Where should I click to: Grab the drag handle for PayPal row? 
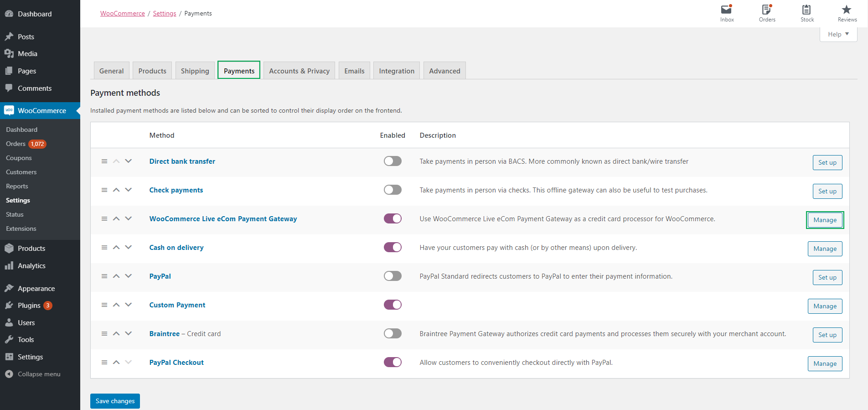point(104,276)
